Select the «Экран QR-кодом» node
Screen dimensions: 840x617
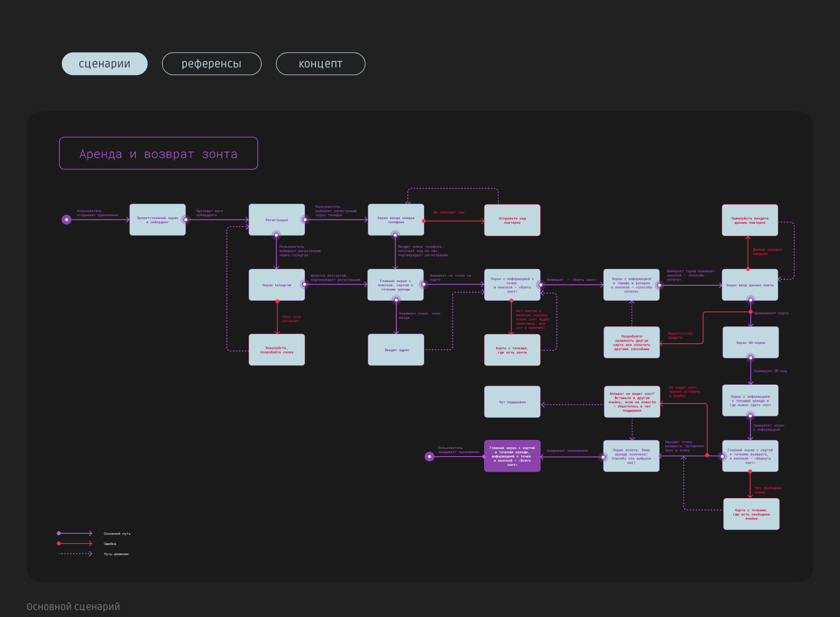pyautogui.click(x=751, y=343)
